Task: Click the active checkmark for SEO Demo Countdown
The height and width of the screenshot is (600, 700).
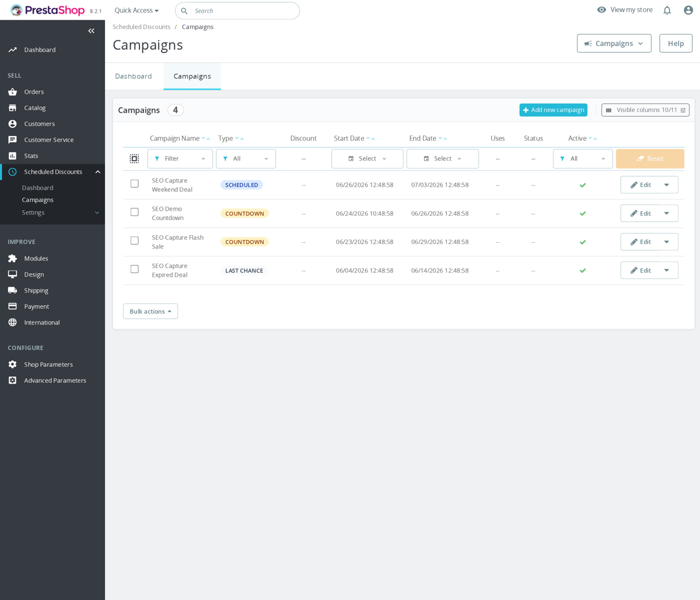Action: click(582, 214)
